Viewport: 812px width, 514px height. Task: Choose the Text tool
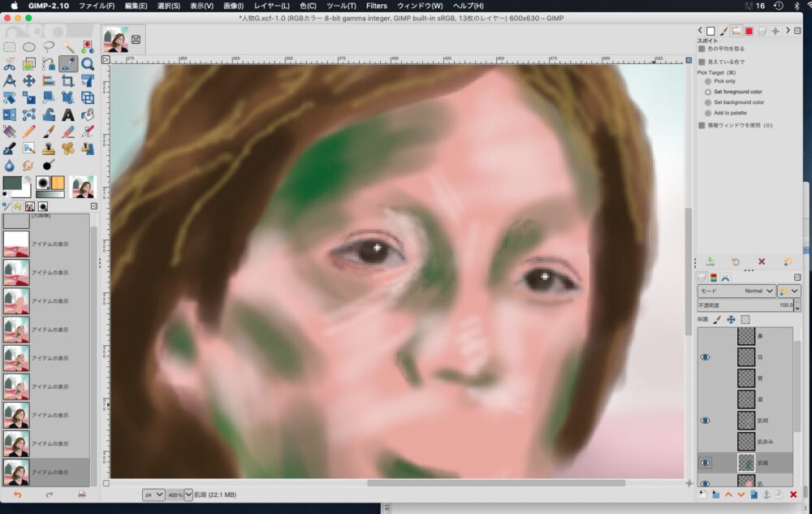[68, 114]
